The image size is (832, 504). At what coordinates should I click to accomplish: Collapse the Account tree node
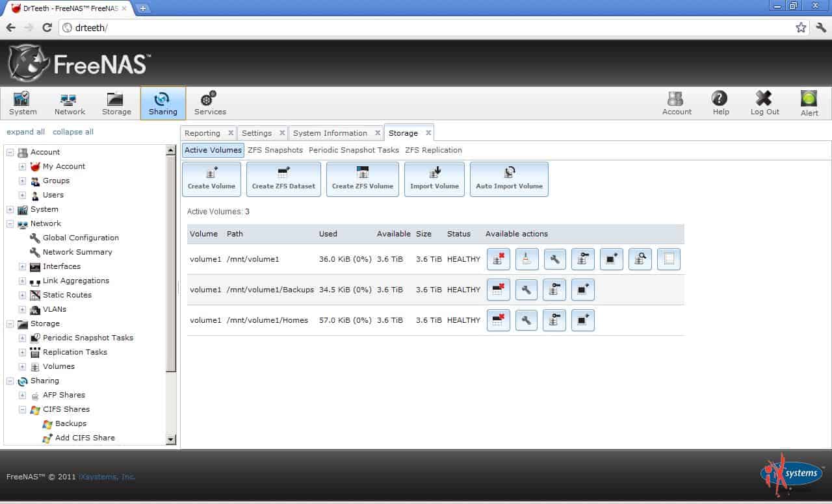10,153
